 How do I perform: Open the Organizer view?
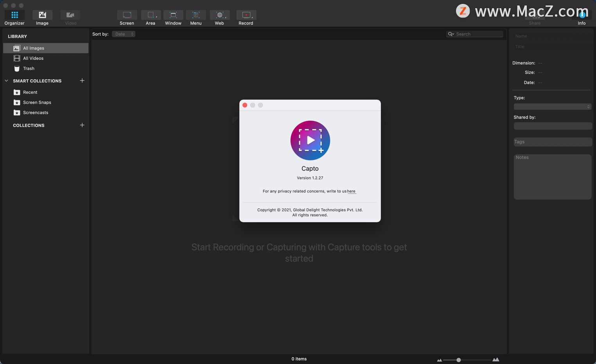[14, 18]
